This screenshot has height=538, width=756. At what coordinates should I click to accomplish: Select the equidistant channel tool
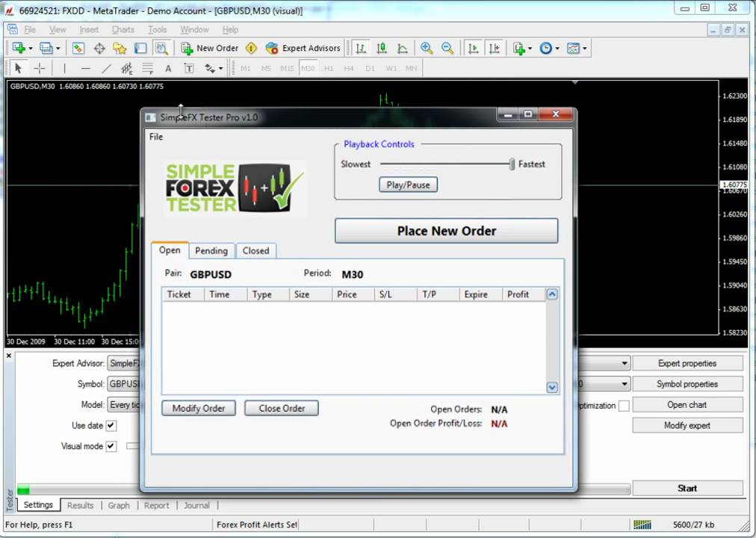127,69
